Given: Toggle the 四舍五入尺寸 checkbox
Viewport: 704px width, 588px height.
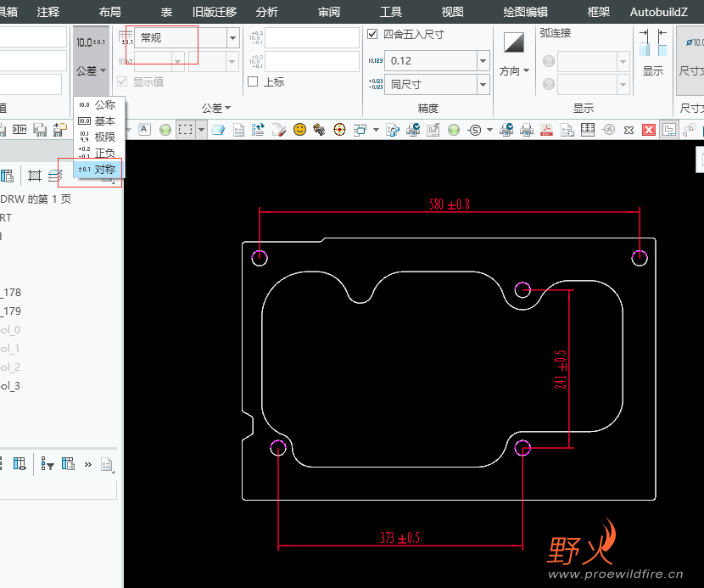Looking at the screenshot, I should coord(372,35).
